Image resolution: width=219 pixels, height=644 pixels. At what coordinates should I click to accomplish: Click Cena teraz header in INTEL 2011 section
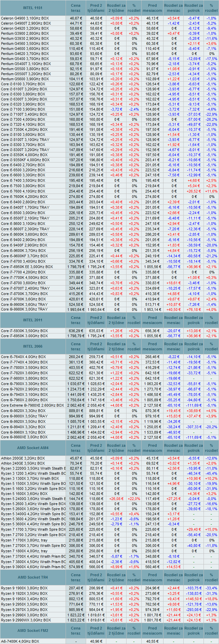pyautogui.click(x=76, y=320)
